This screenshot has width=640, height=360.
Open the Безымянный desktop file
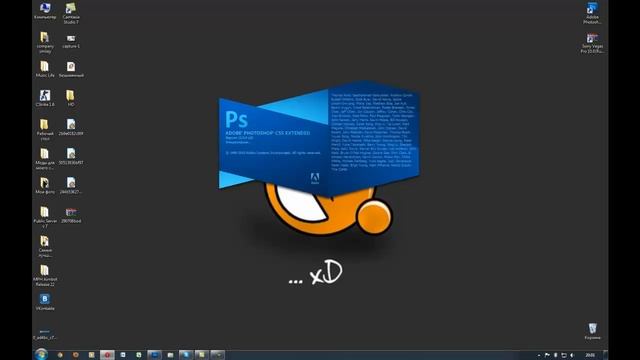point(71,69)
